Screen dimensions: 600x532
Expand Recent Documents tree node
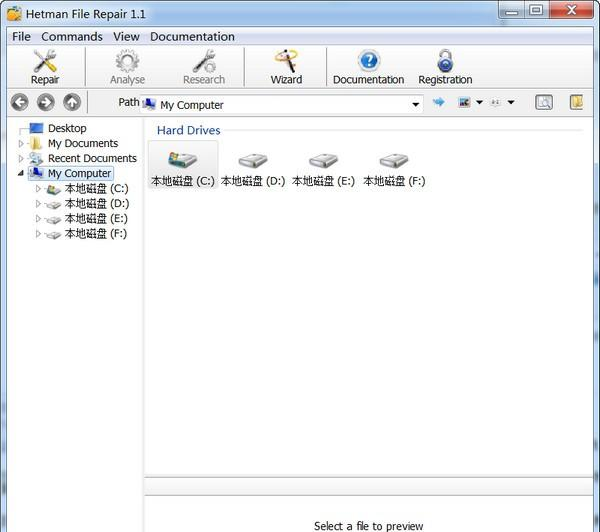point(21,158)
